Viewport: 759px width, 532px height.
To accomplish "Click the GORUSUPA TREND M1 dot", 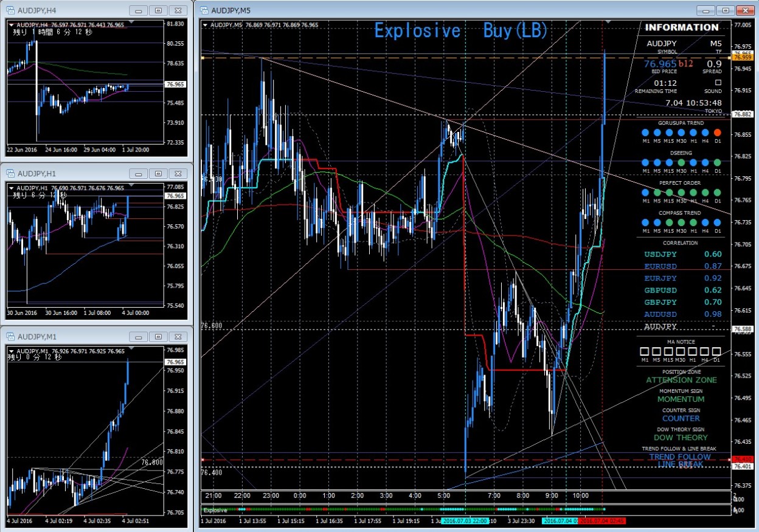I will click(x=645, y=133).
